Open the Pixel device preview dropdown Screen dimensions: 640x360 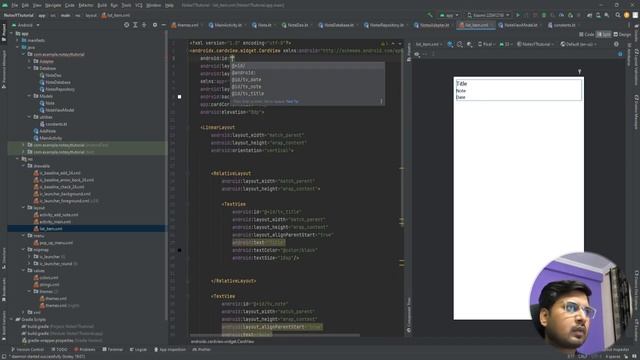[486, 44]
